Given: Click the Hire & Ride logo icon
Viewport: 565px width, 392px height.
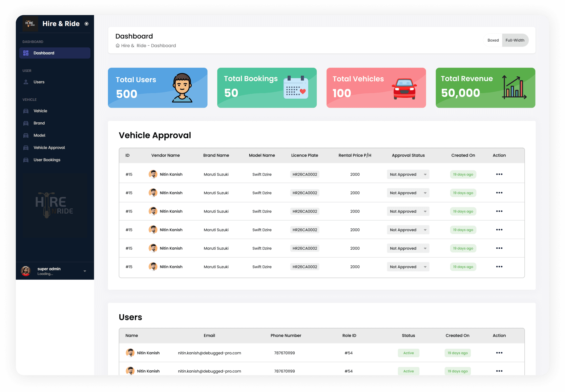Looking at the screenshot, I should tap(30, 24).
